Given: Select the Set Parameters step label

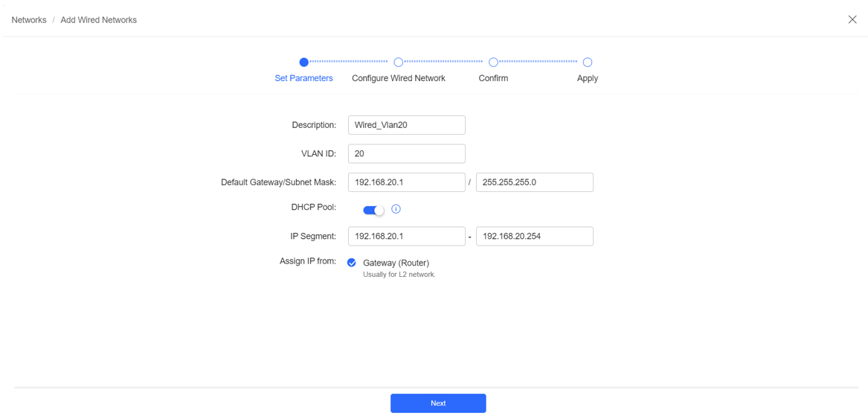Looking at the screenshot, I should (304, 78).
